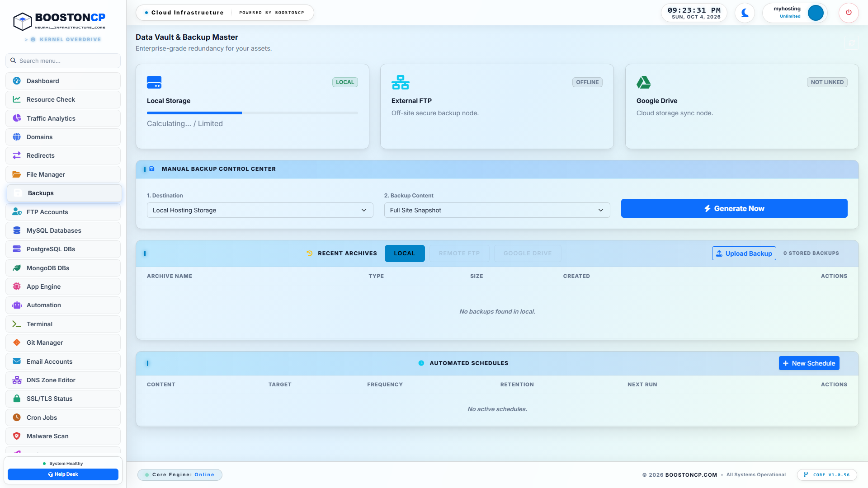
Task: Click the System Healthy status text
Action: tap(66, 464)
